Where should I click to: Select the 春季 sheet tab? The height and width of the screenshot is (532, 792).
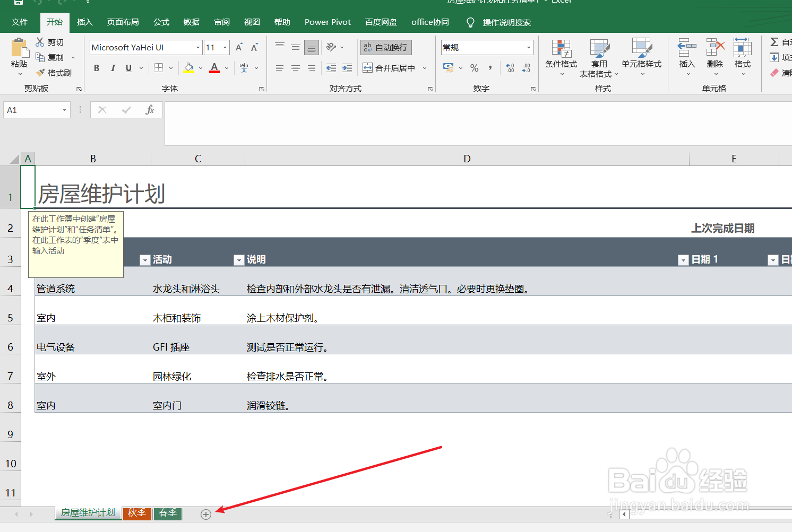[168, 513]
